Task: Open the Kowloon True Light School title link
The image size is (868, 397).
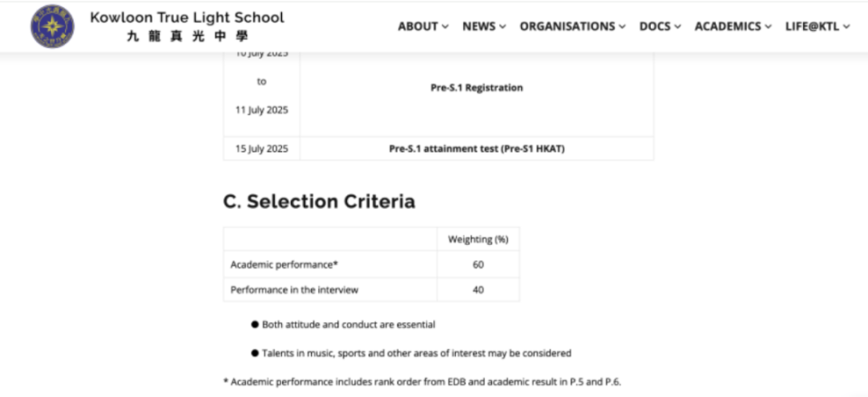Action: tap(186, 17)
